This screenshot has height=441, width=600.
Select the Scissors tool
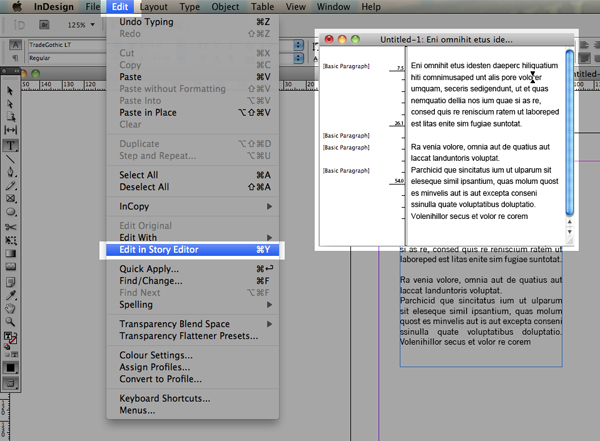[10, 227]
